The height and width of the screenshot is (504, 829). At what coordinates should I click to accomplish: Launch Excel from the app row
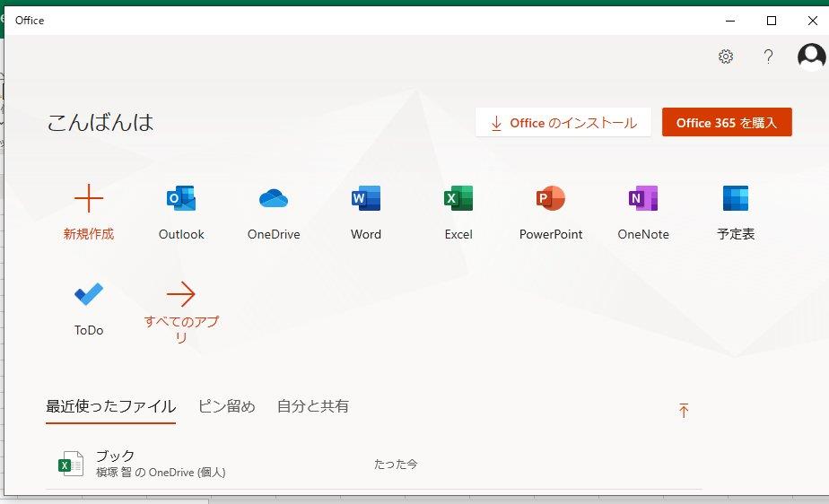pos(458,198)
